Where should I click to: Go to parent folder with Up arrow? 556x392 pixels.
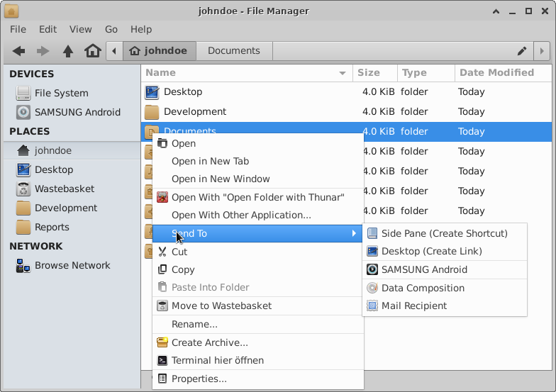pyautogui.click(x=68, y=51)
